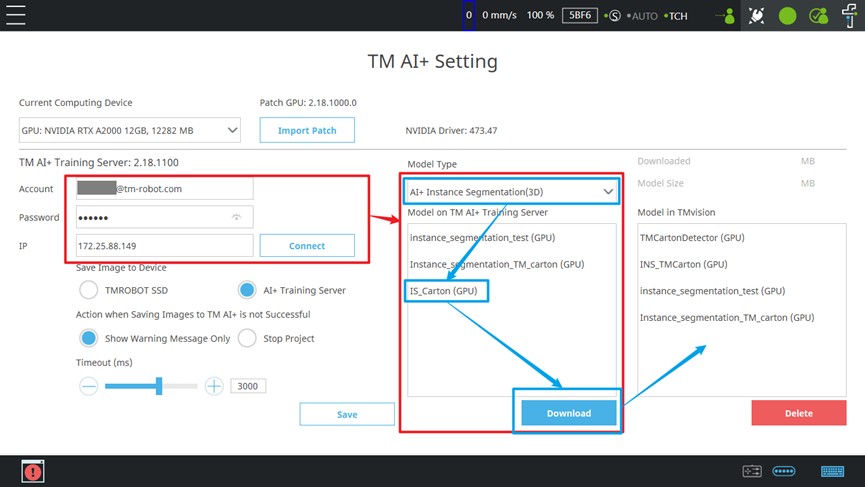Click the green status indicator circle
Viewport: 865px width, 487px height.
pos(787,16)
